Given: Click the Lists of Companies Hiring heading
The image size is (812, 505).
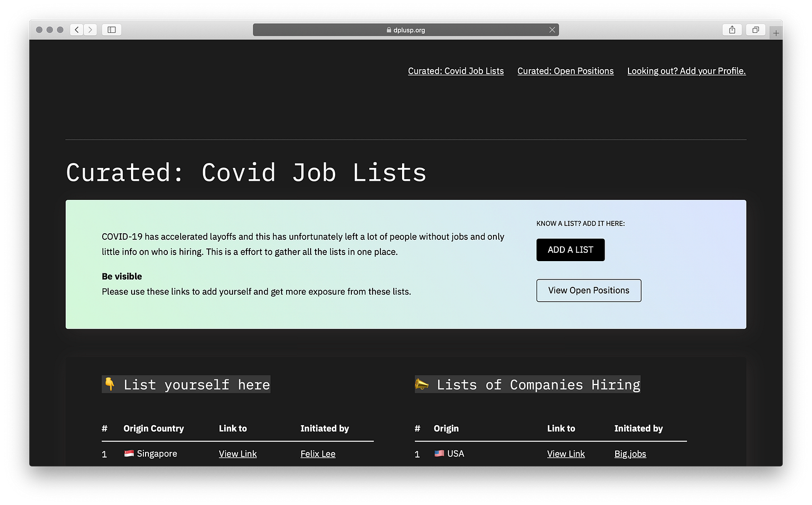Looking at the screenshot, I should (528, 384).
